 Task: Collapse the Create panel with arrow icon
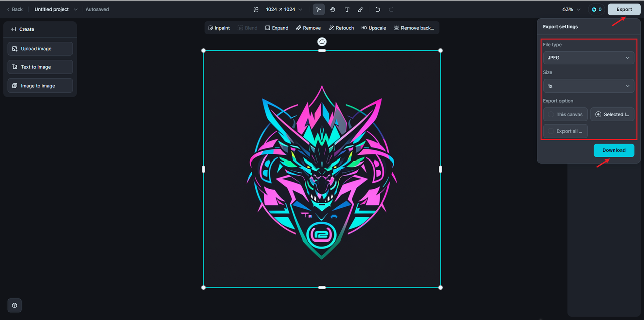[x=13, y=29]
